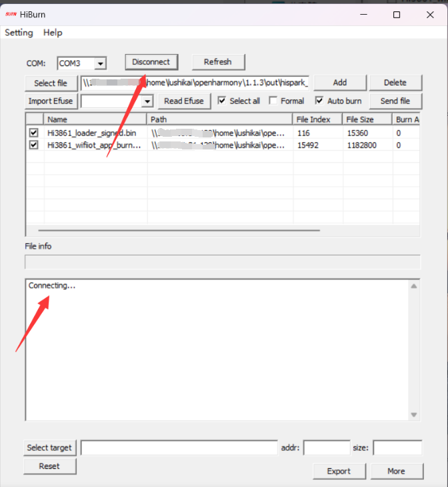Click the file list horizontal scrollbar

tap(179, 230)
